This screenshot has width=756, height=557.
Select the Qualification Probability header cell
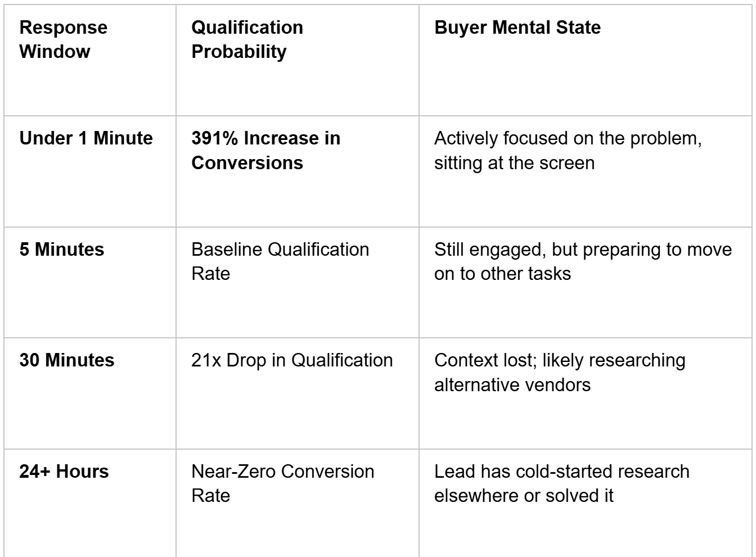[x=247, y=39]
